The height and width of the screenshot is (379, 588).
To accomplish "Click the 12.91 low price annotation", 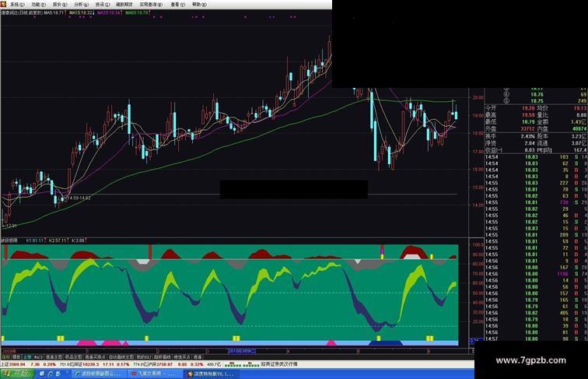I will point(9,226).
